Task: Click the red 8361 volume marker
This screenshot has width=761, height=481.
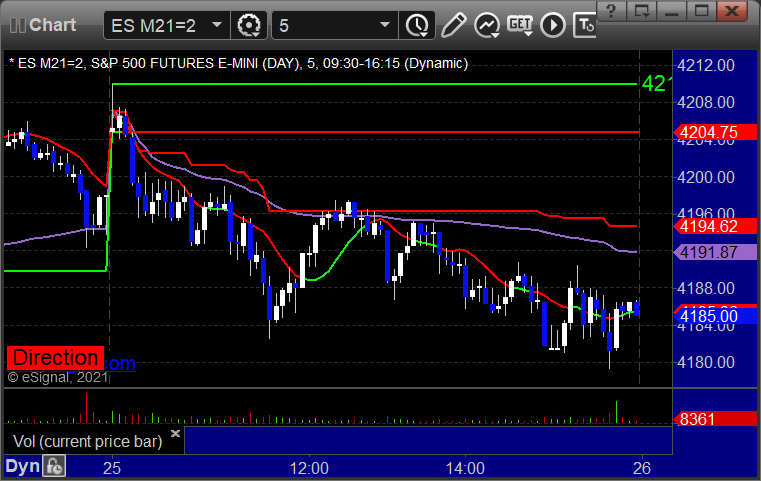Action: pos(715,419)
